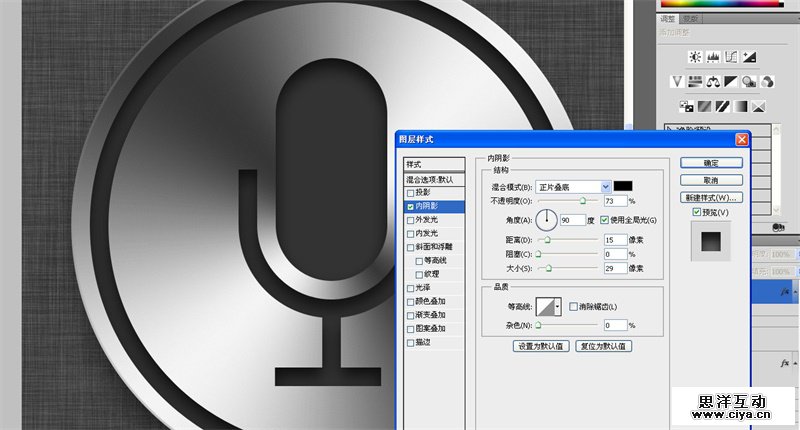Toggle the 预览 (Preview) checkbox
This screenshot has height=430, width=800.
tap(697, 212)
